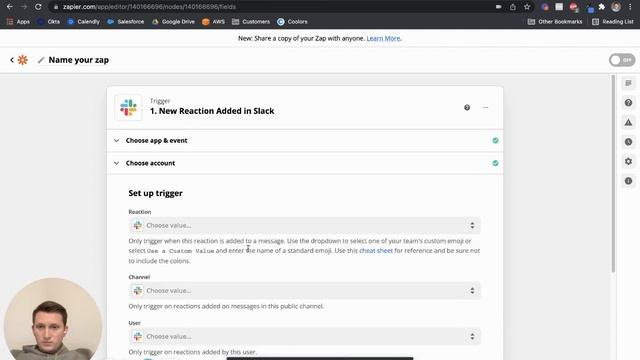Open the Salesforce bookmark
Image resolution: width=640 pixels, height=360 pixels.
(126, 22)
